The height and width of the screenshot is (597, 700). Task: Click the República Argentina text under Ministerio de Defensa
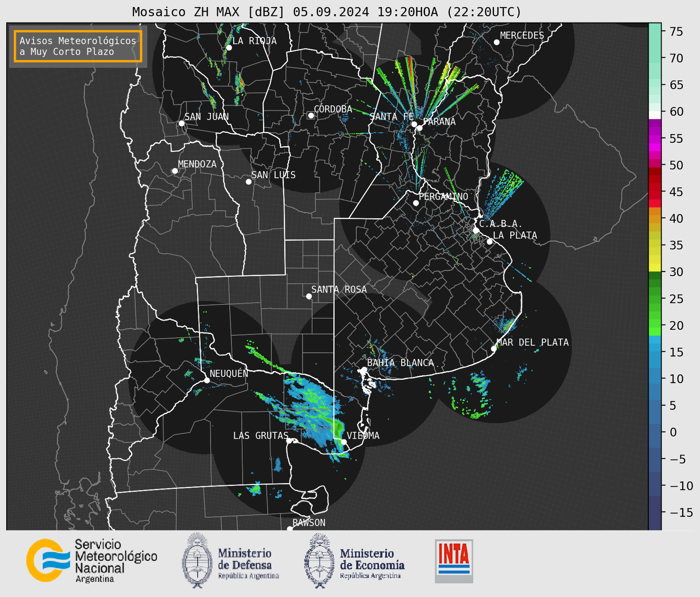[249, 576]
